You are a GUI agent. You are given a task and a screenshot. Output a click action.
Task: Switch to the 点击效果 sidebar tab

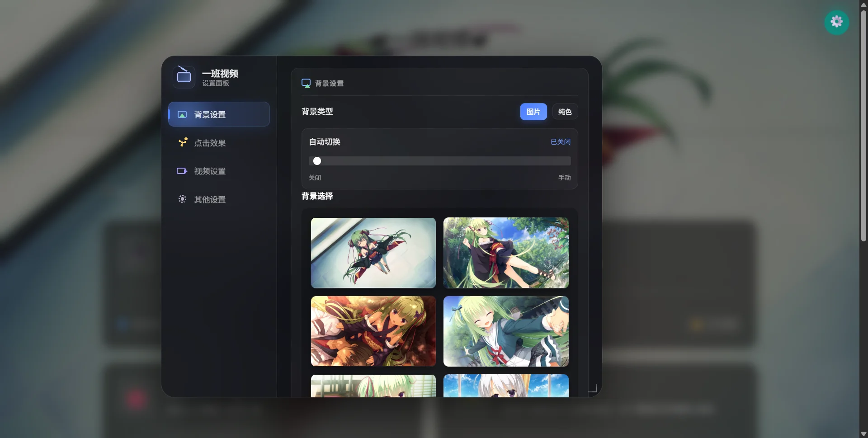219,143
